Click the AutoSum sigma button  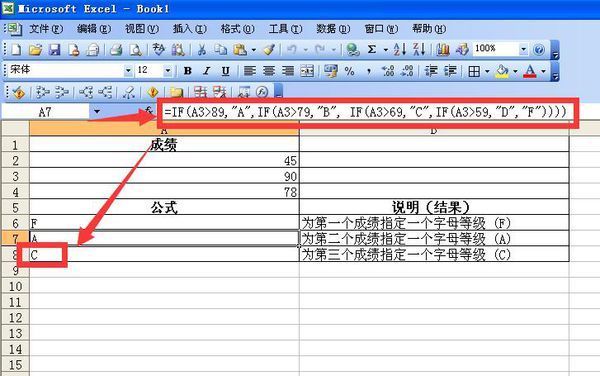coord(372,50)
